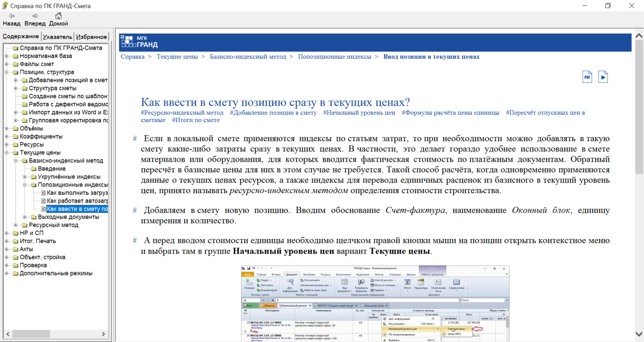644x342 pixels.
Task: Open the PDF version of this article
Action: 587,77
